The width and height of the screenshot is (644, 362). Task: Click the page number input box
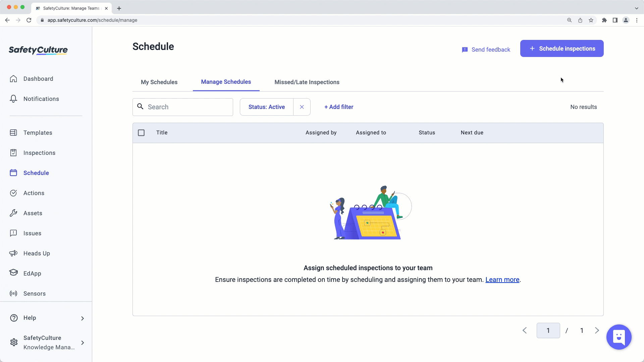tap(548, 330)
